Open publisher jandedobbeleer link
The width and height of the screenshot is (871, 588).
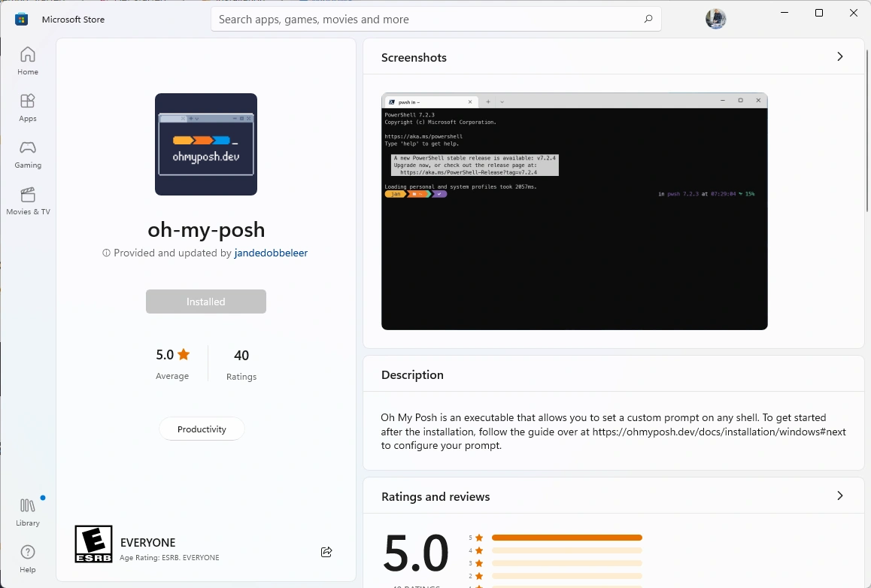pyautogui.click(x=271, y=253)
